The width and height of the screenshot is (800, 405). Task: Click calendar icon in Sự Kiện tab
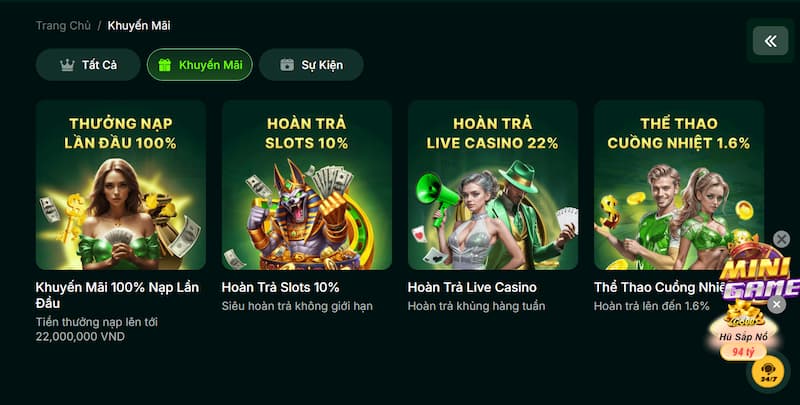(x=287, y=65)
